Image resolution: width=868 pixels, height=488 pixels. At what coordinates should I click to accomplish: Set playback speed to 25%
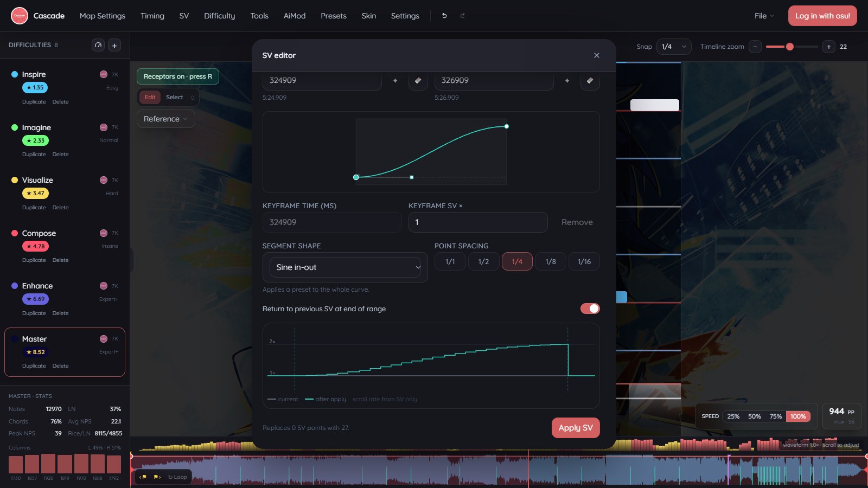733,416
